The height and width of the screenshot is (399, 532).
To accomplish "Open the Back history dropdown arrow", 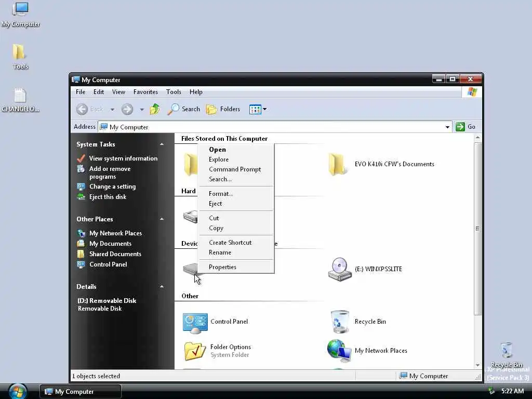I will [x=112, y=110].
